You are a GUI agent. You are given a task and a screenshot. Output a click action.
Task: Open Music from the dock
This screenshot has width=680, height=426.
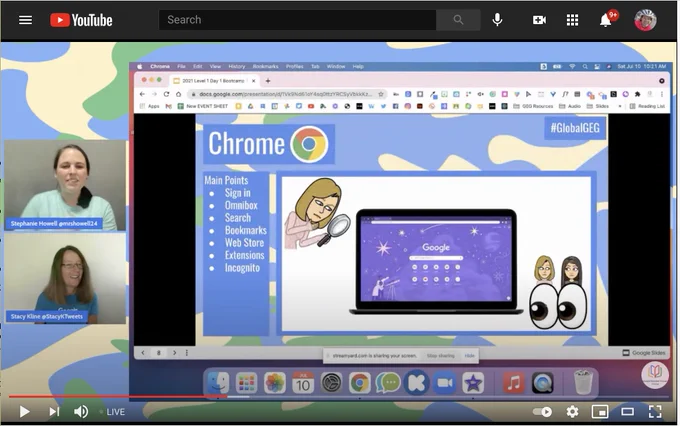click(514, 383)
